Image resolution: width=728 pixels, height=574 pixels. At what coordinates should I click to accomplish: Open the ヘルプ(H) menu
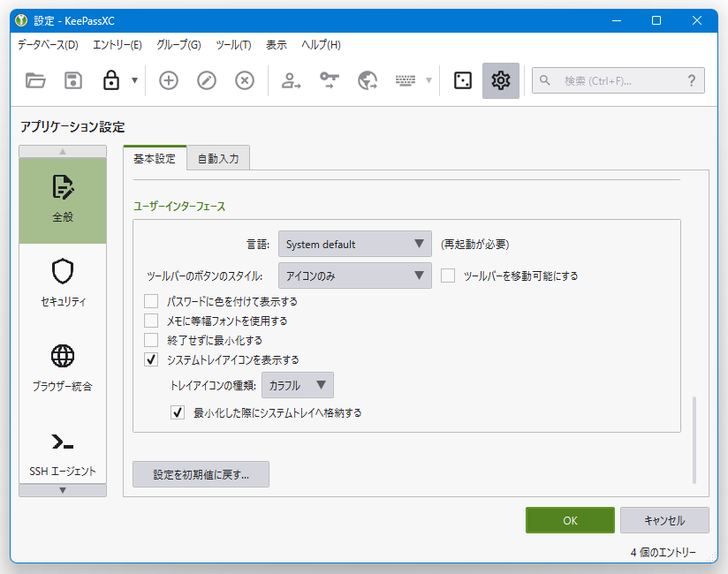pos(321,45)
